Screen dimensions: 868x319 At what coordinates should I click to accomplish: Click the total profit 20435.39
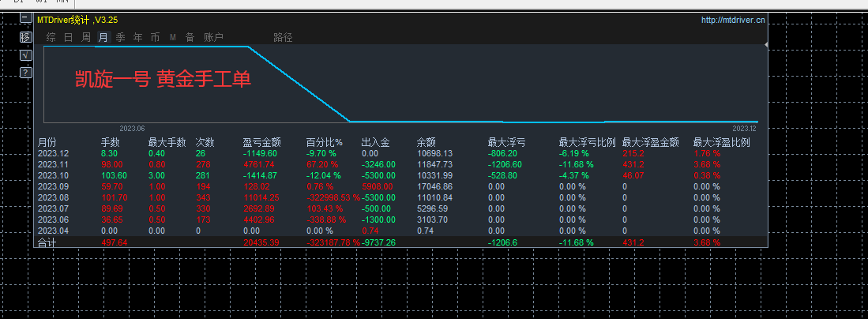pos(260,242)
